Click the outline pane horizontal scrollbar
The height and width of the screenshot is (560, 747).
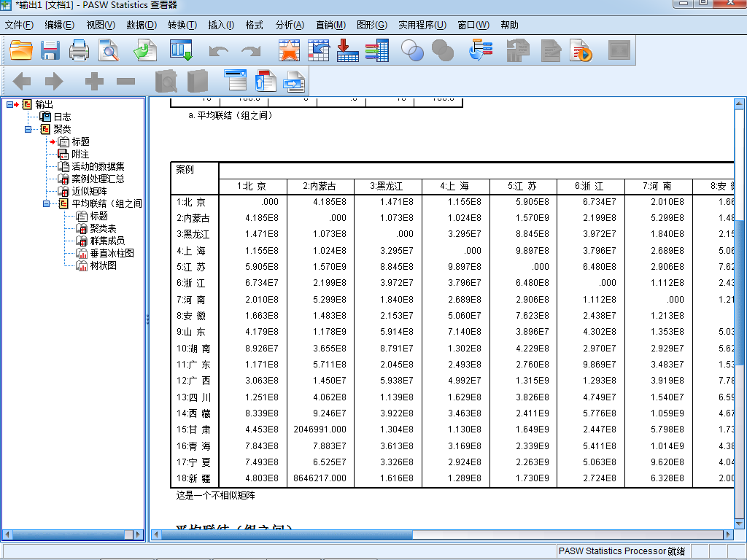(73, 534)
